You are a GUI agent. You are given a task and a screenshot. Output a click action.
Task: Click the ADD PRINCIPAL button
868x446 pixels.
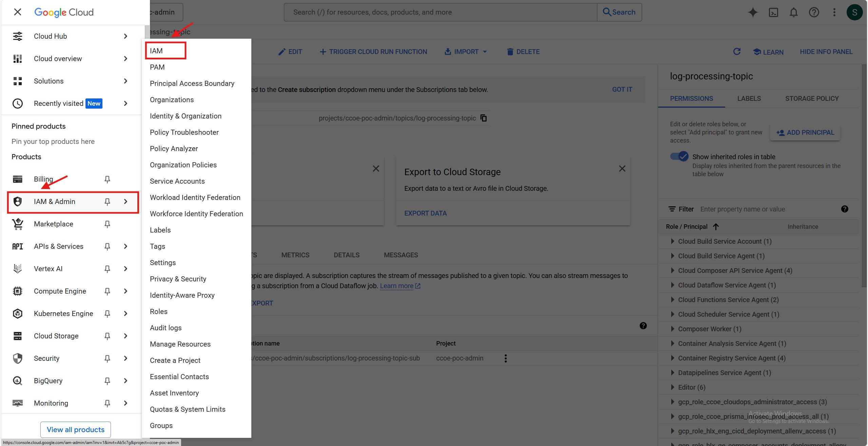805,133
